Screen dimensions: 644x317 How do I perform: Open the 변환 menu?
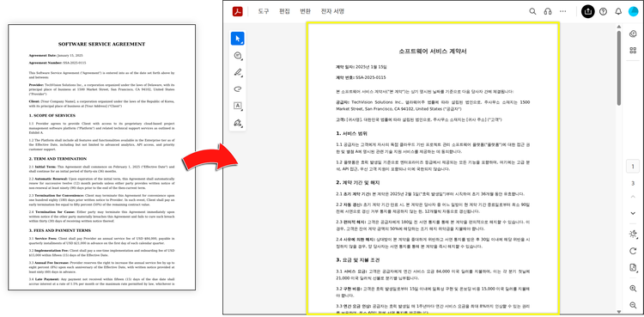pyautogui.click(x=305, y=11)
